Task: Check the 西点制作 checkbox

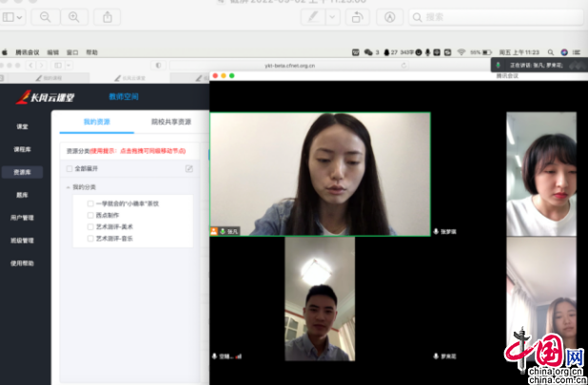Action: [x=90, y=215]
